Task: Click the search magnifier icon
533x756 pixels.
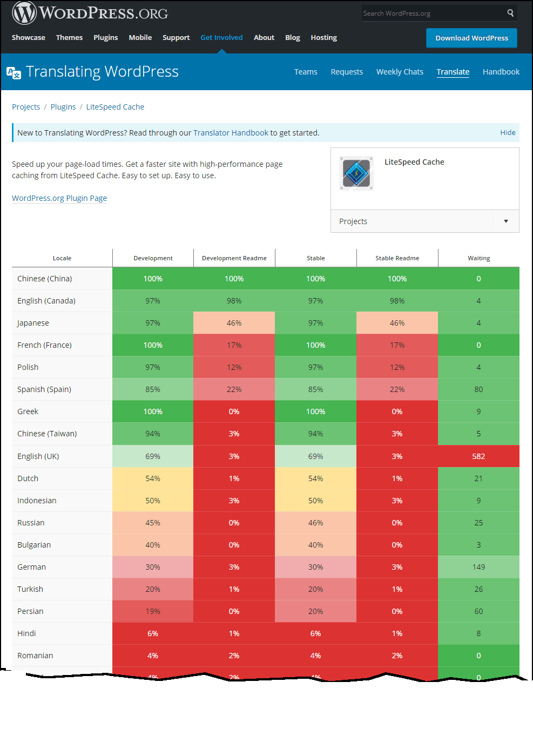Action: coord(510,12)
